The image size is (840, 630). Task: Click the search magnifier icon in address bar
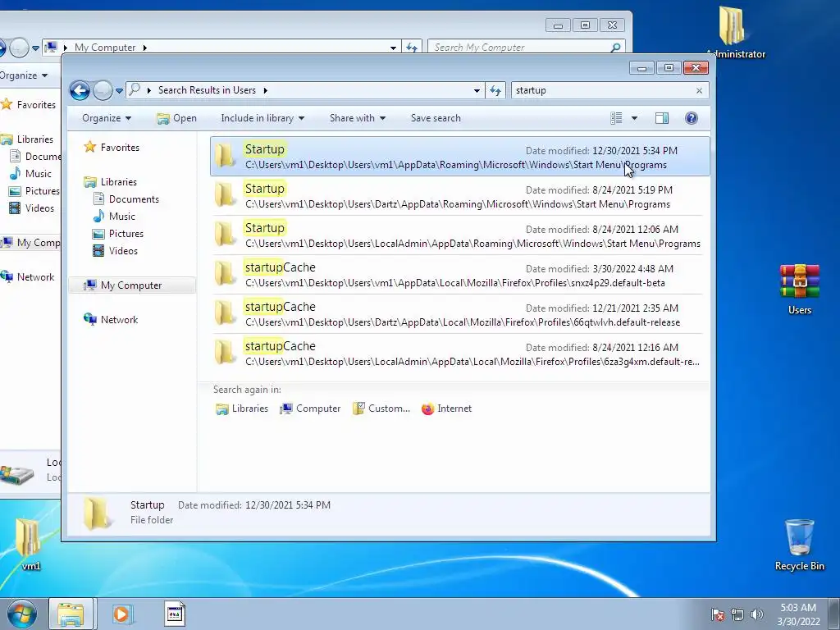coord(135,89)
